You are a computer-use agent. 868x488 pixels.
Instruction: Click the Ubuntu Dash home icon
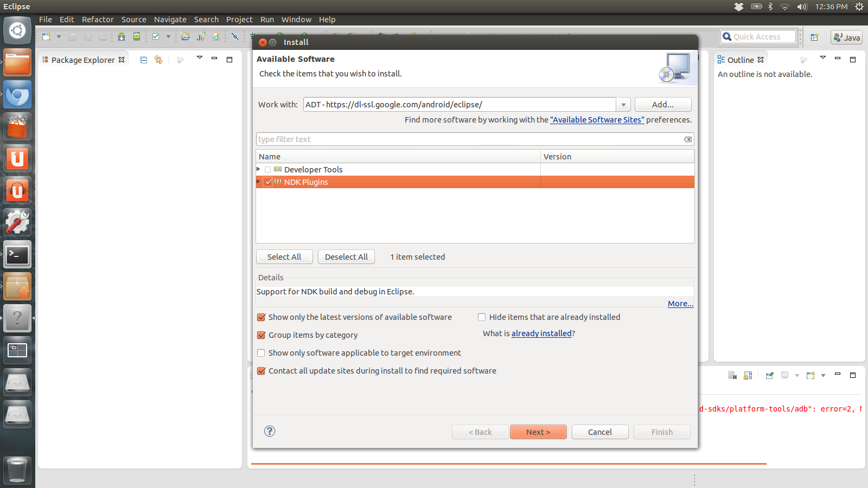[17, 30]
